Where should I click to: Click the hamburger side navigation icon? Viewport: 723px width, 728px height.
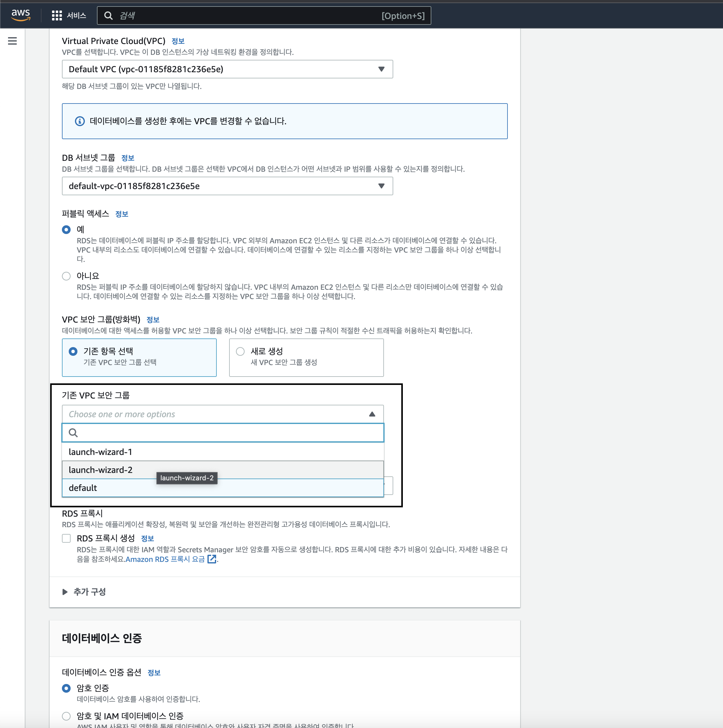click(12, 41)
